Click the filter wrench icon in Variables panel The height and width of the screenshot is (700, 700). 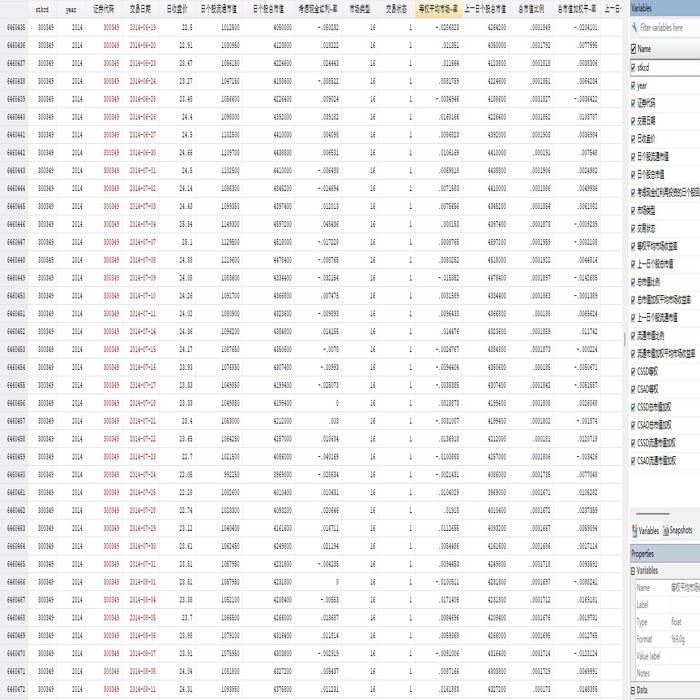point(634,28)
